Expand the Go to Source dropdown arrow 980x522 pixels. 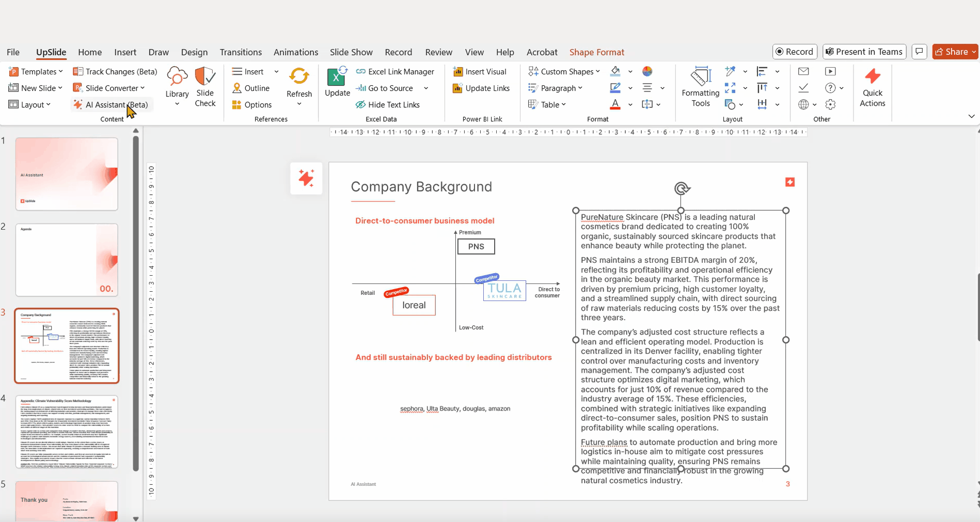426,88
